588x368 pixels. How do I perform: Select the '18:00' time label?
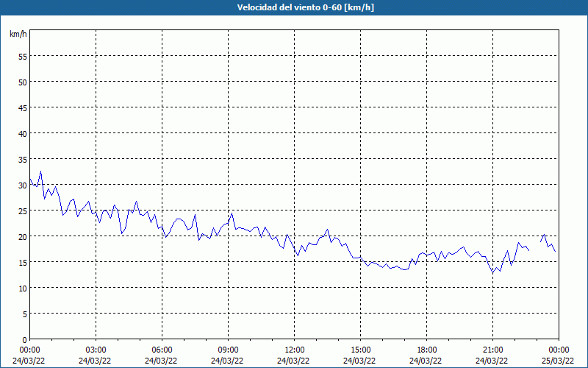(426, 350)
